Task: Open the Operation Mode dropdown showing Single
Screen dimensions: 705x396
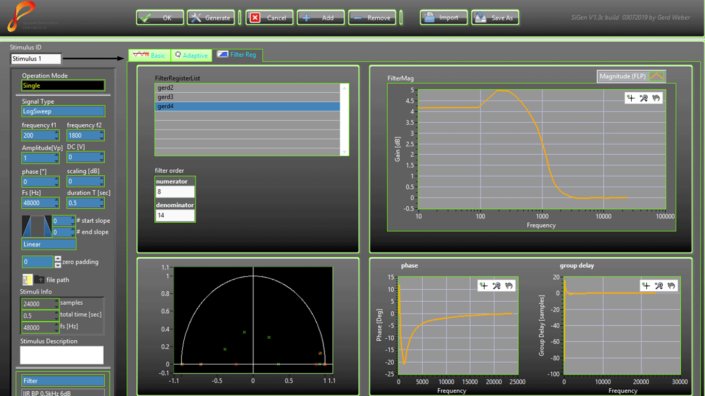Action: click(63, 85)
